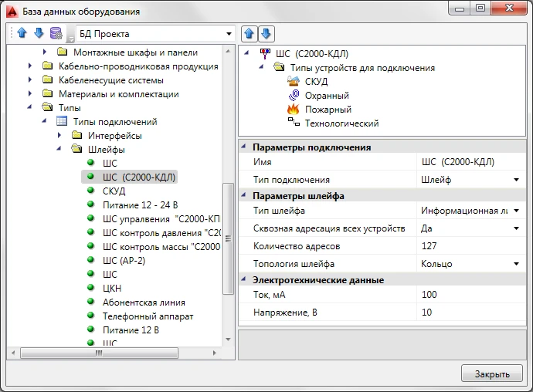Select the Технологический device type

point(341,123)
